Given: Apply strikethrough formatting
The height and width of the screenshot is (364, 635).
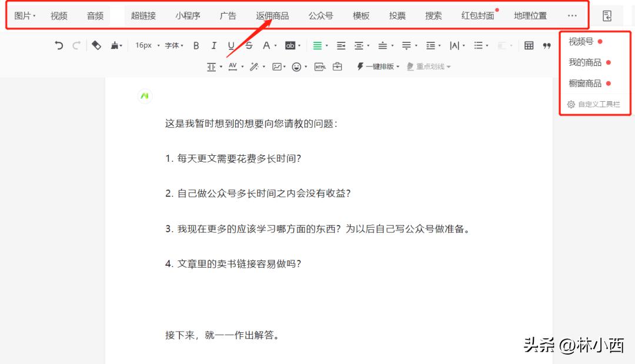Looking at the screenshot, I should point(248,45).
